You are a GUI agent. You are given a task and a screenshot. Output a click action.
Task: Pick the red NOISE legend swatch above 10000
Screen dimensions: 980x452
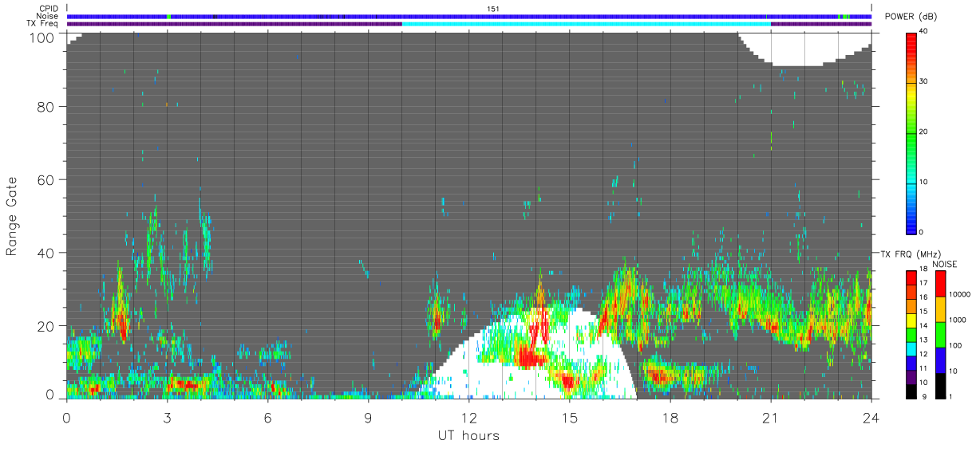(940, 284)
